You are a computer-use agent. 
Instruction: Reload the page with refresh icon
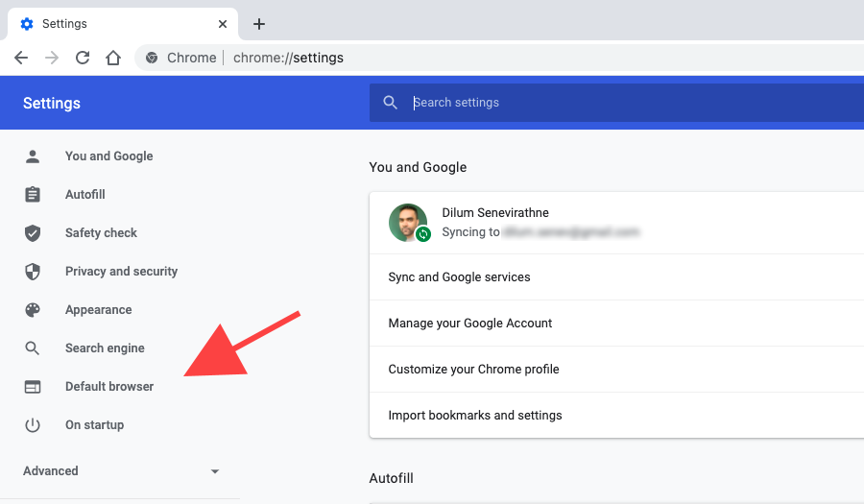click(83, 58)
